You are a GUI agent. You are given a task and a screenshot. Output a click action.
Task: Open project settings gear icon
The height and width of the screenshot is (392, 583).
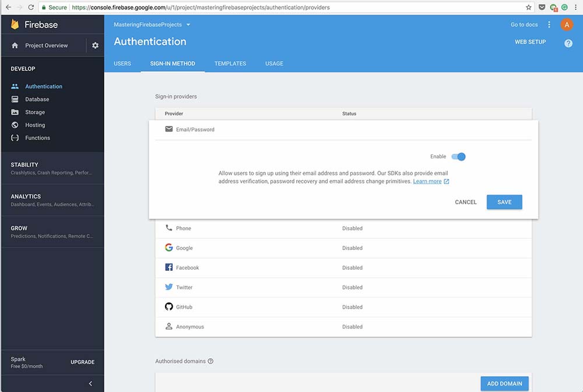coord(96,45)
